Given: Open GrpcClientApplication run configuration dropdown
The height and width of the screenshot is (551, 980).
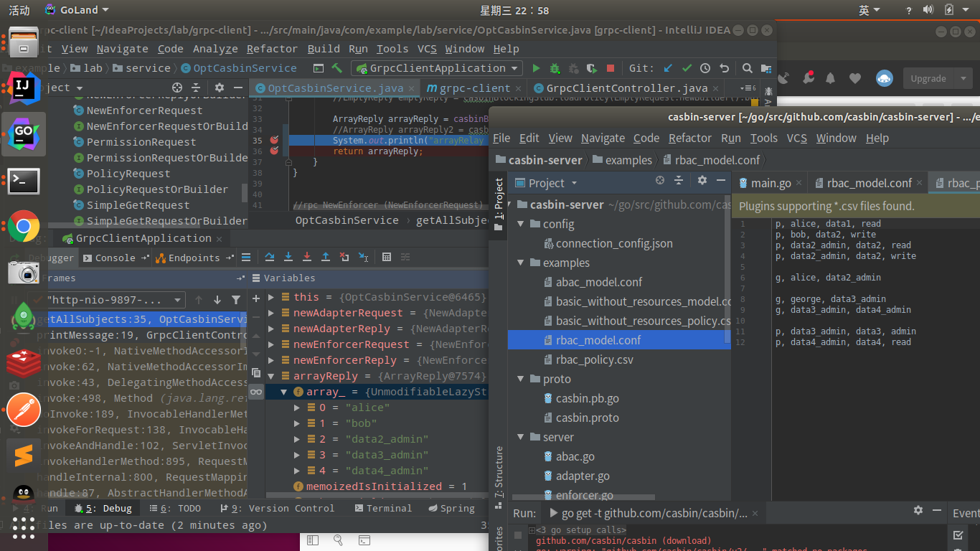Looking at the screenshot, I should click(436, 68).
